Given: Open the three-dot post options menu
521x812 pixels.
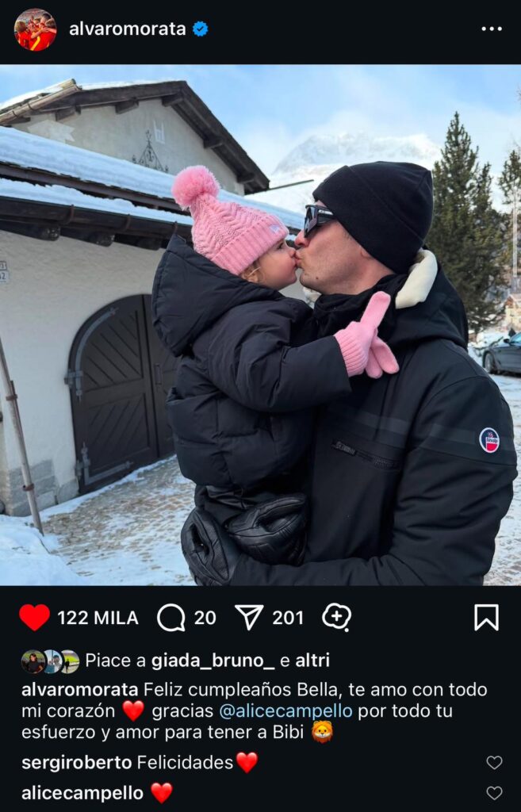Looking at the screenshot, I should (491, 29).
